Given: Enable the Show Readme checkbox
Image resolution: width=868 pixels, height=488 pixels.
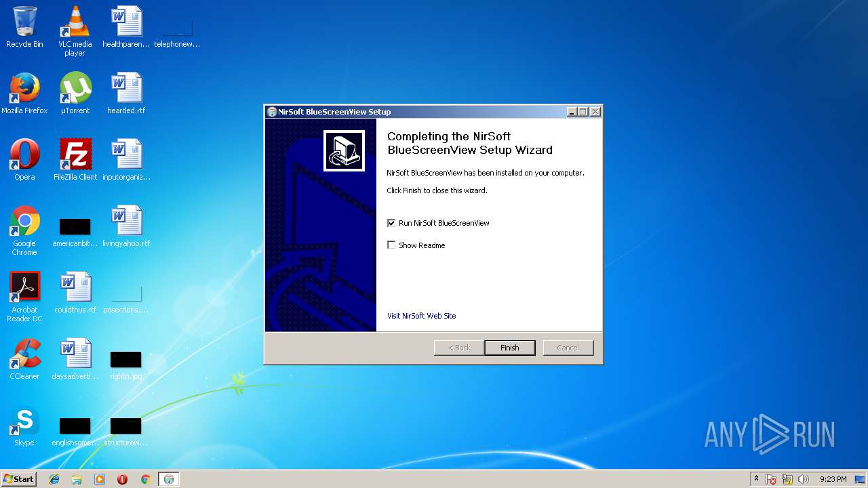Looking at the screenshot, I should click(391, 245).
